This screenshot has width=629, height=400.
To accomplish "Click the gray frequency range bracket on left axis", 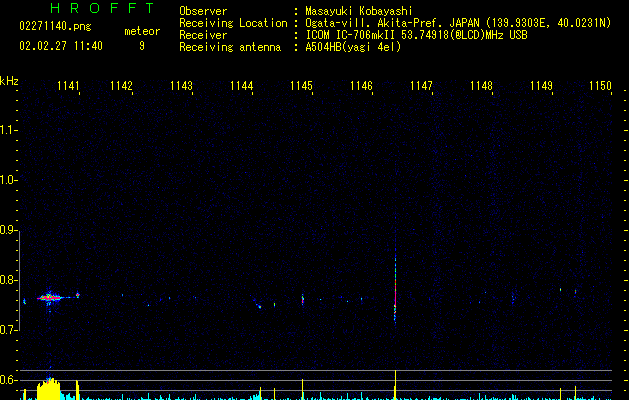I will click(19, 280).
